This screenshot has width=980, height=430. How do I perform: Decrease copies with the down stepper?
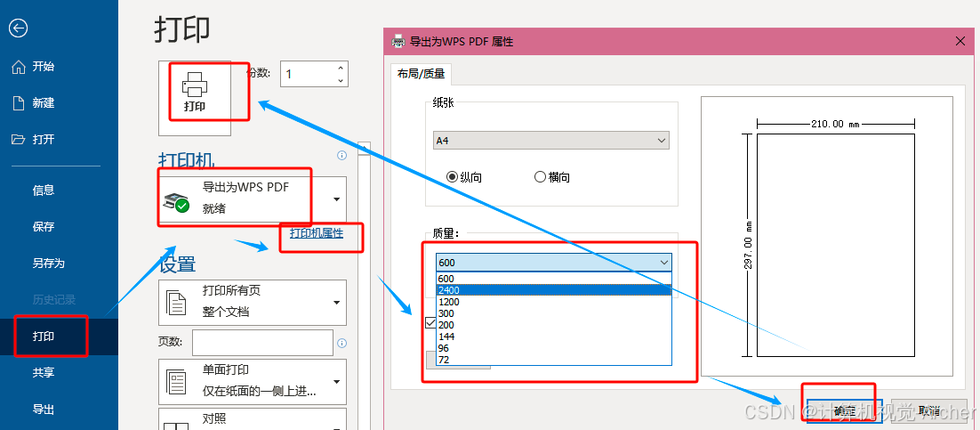[x=341, y=80]
